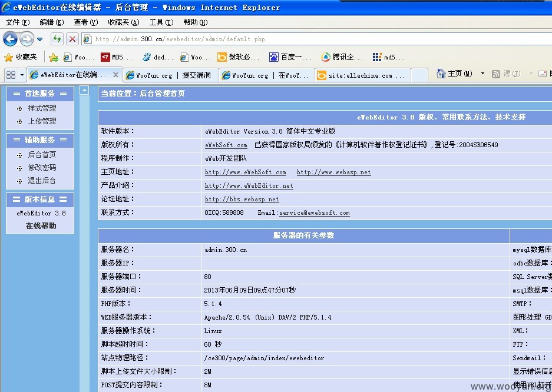Open the http://bbs.webasp.net forum link
The width and height of the screenshot is (552, 392).
click(x=242, y=200)
